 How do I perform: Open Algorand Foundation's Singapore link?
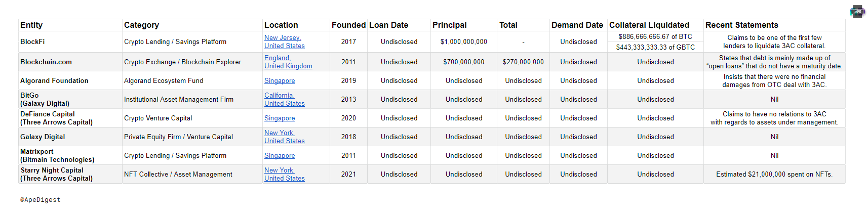pos(280,81)
